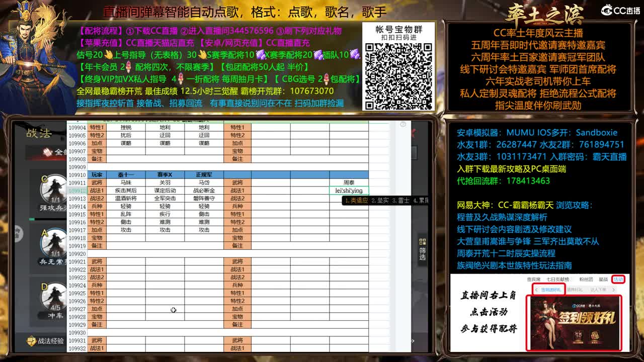The height and width of the screenshot is (362, 644).
Task: Click the right chevron at the game panel's bottom edge
Action: click(x=413, y=341)
